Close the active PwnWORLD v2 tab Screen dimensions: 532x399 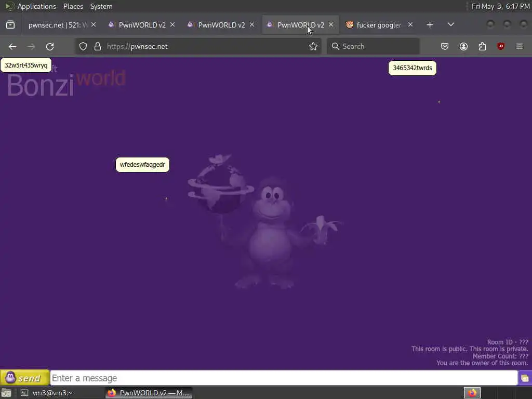pyautogui.click(x=331, y=25)
